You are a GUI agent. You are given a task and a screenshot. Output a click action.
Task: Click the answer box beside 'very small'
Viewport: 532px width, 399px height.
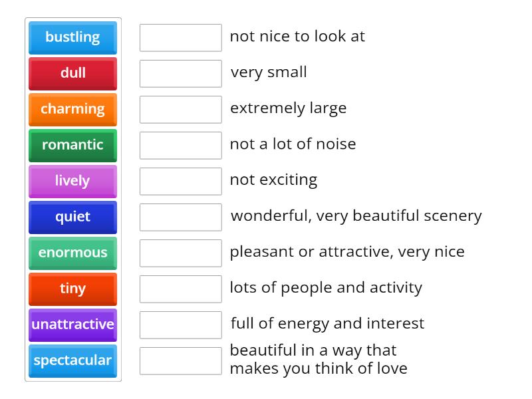click(x=181, y=74)
